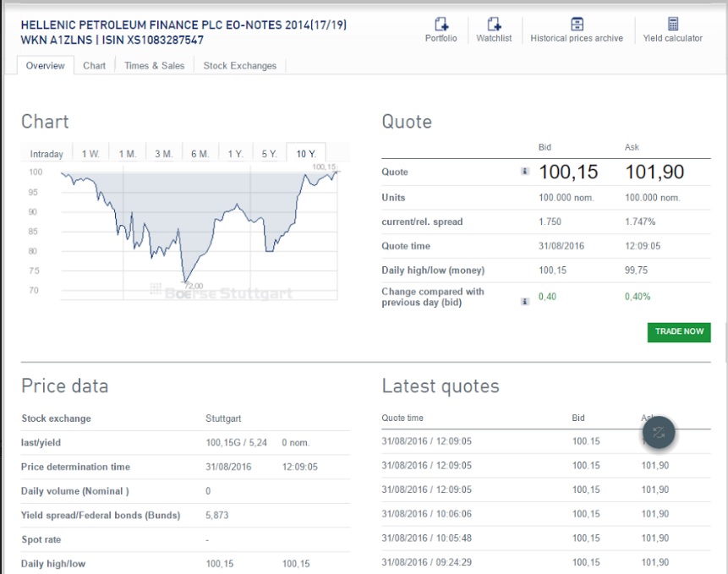This screenshot has height=574, width=728.
Task: Click info icon next to Quote row
Action: pos(524,172)
